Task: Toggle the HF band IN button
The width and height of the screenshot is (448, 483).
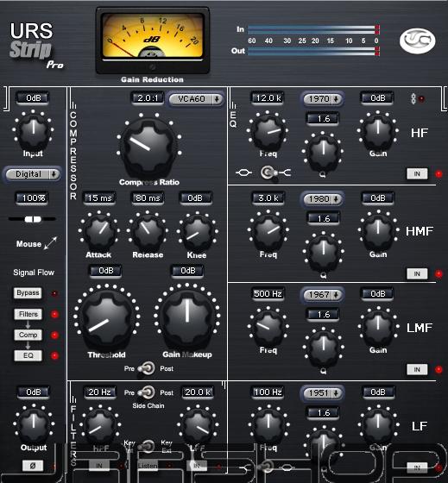Action: click(x=417, y=173)
